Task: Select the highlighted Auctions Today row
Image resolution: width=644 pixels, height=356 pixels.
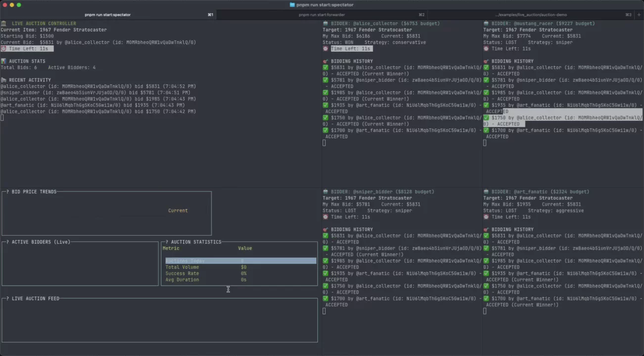Action: click(240, 261)
